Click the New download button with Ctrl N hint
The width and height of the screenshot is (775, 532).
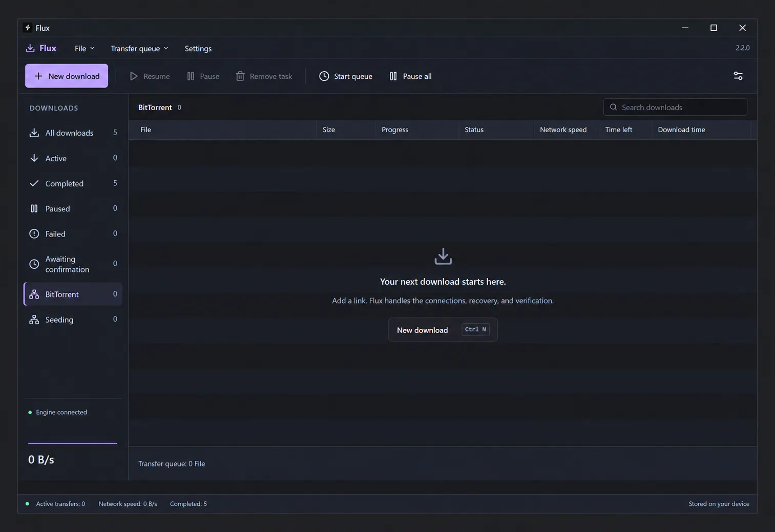pos(443,330)
